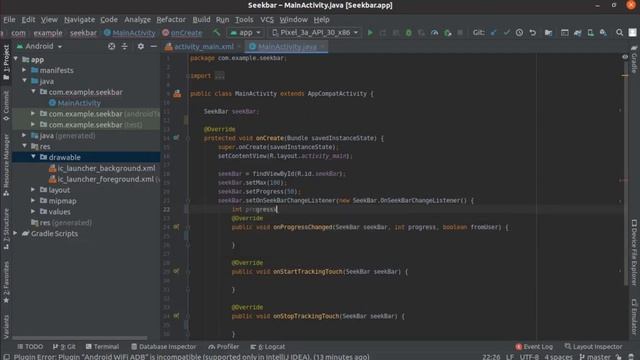Run the app with the green play button
This screenshot has width=640, height=360.
(x=370, y=33)
